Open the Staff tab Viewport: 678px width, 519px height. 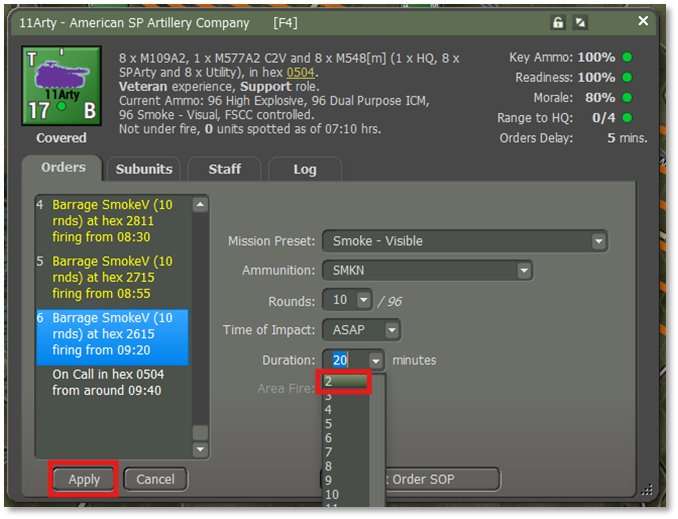point(224,169)
